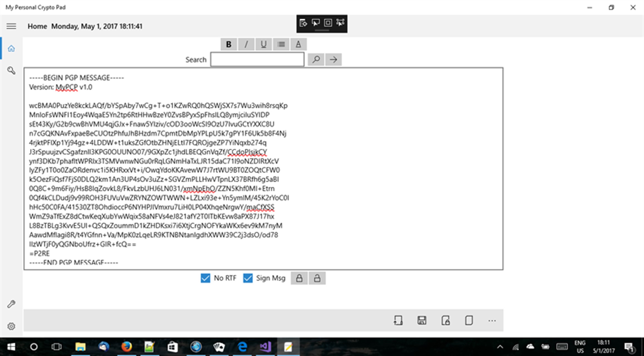Click the Save icon in the bottom toolbar
Image resolution: width=644 pixels, height=356 pixels.
click(x=422, y=320)
